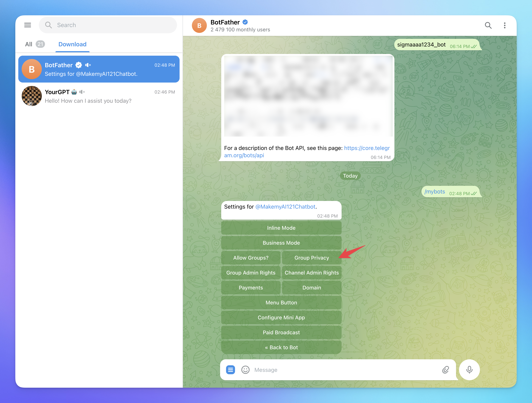Open the @MakemyAI121Chatbot mention link
The height and width of the screenshot is (403, 532).
285,207
